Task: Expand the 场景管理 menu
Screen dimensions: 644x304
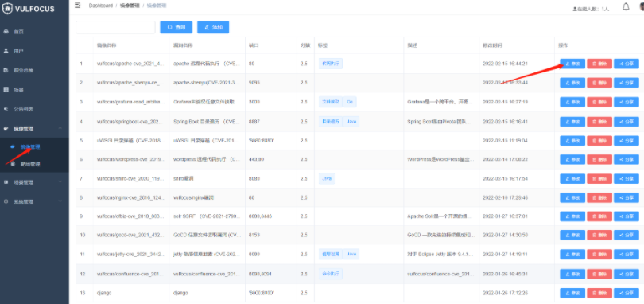Action: tap(34, 182)
